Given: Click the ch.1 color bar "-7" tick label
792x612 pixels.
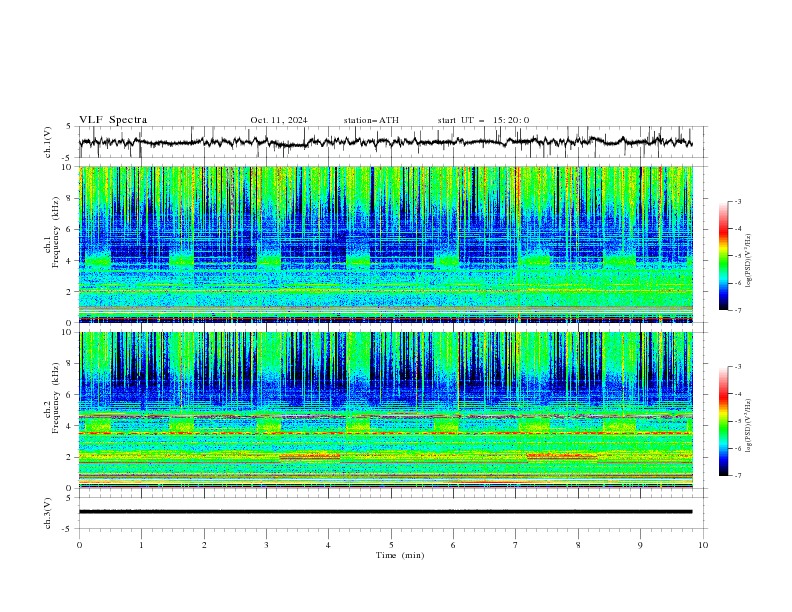Looking at the screenshot, I should (x=738, y=310).
